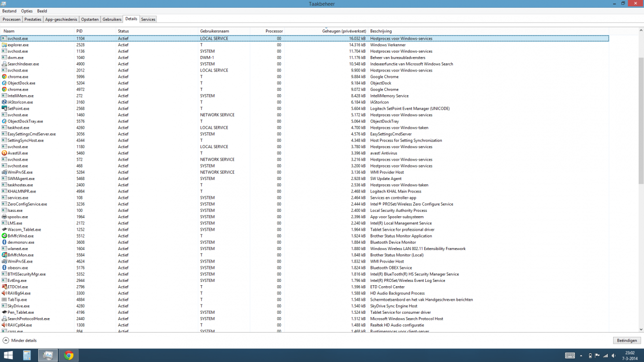Sort by the Status column header

coord(157,31)
